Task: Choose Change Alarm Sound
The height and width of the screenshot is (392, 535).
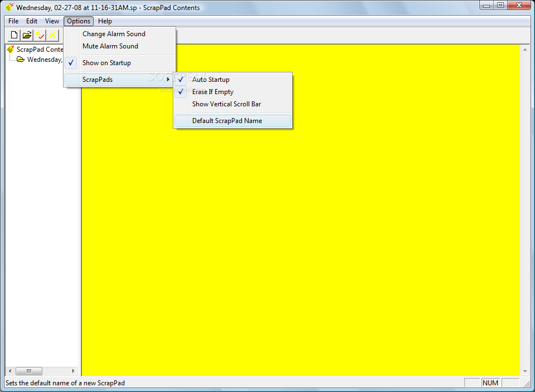Action: click(120, 34)
